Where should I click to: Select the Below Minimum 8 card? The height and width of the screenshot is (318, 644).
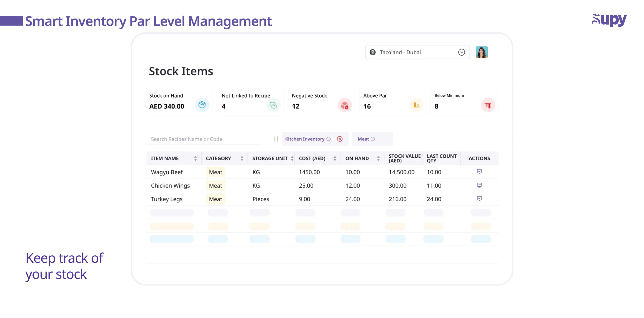coord(464,101)
